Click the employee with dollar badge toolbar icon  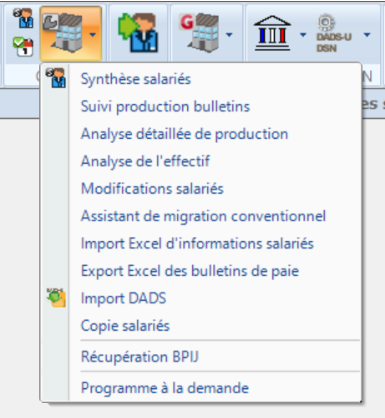point(23,18)
